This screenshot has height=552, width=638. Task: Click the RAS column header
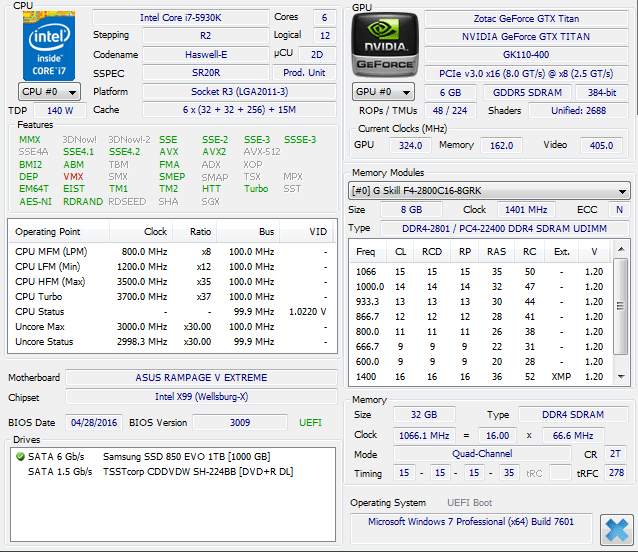click(x=497, y=252)
